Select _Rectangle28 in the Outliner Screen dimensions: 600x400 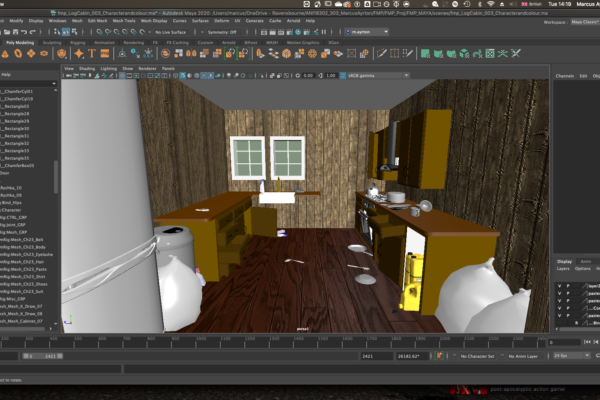click(16, 114)
